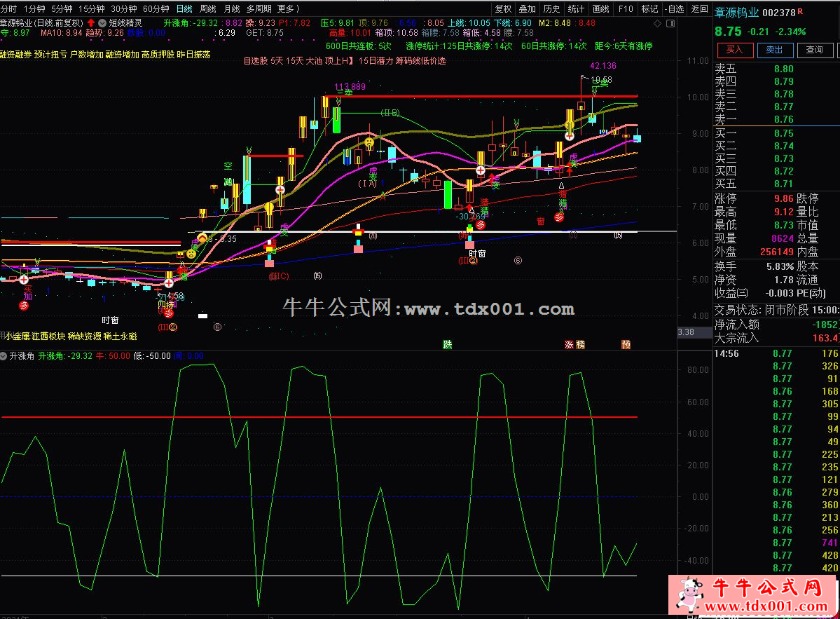Expand the 短线精灵 indicator dropdown
Viewport: 840px width, 619px height.
pos(102,22)
